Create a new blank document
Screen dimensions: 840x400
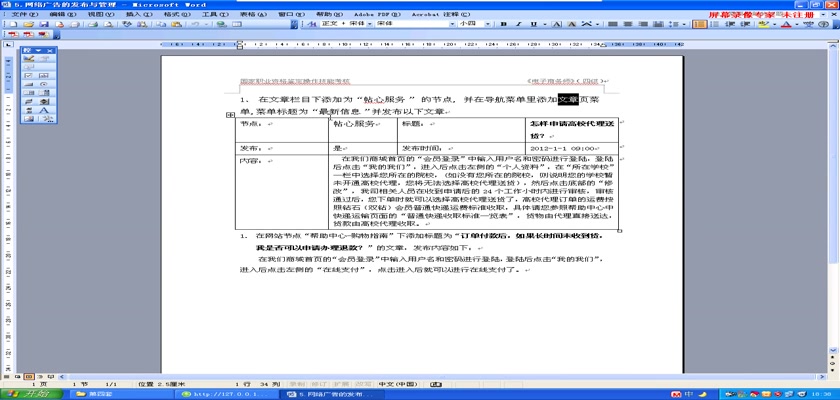pos(13,24)
